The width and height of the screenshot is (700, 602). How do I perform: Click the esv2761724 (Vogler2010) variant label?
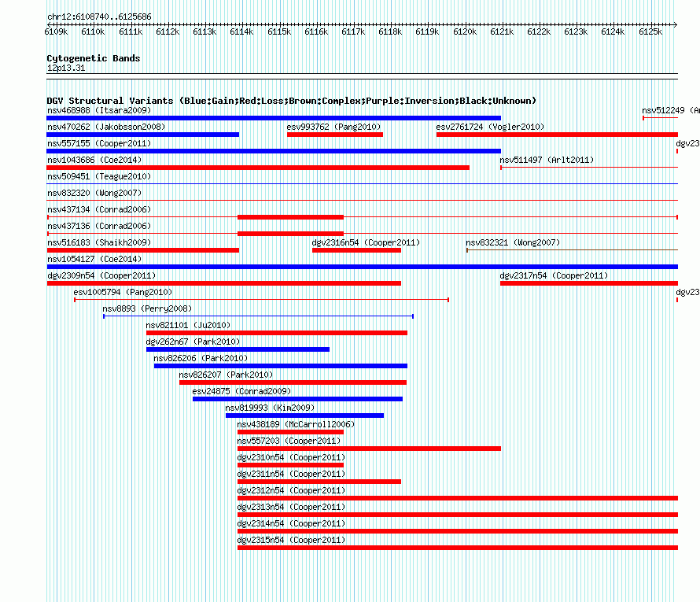[490, 127]
